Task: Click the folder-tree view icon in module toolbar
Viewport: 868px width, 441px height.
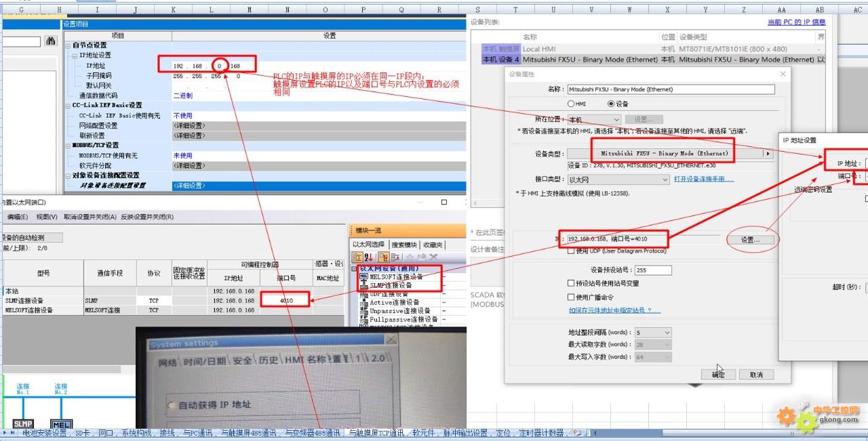Action: (x=384, y=257)
